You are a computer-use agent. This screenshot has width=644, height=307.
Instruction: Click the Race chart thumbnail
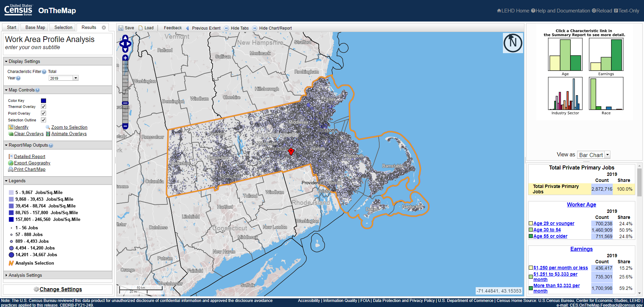point(606,93)
